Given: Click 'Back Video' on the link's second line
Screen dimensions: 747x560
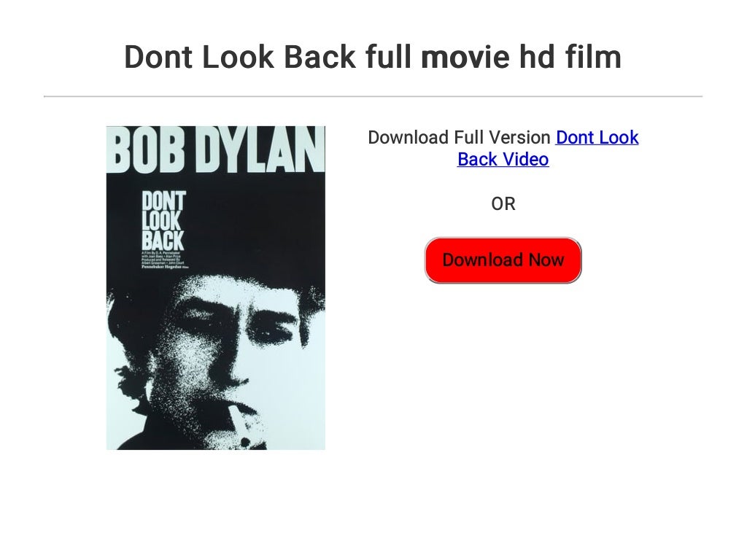Looking at the screenshot, I should click(503, 160).
